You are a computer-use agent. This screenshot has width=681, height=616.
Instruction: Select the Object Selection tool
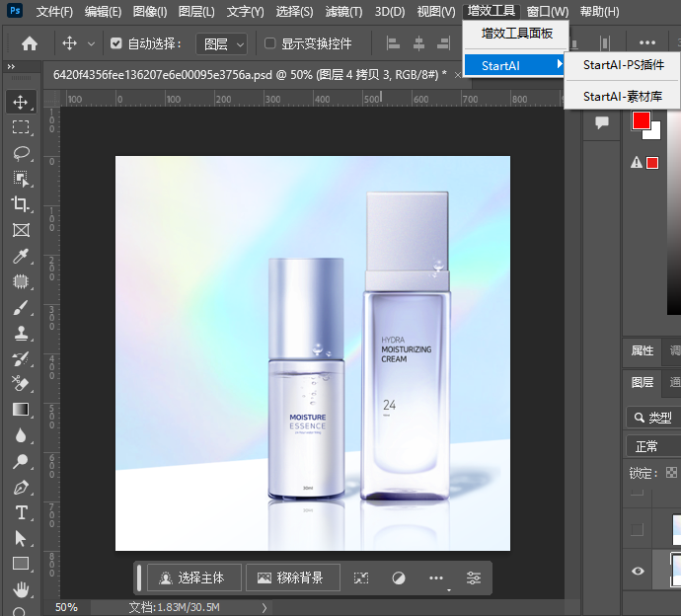pyautogui.click(x=21, y=179)
